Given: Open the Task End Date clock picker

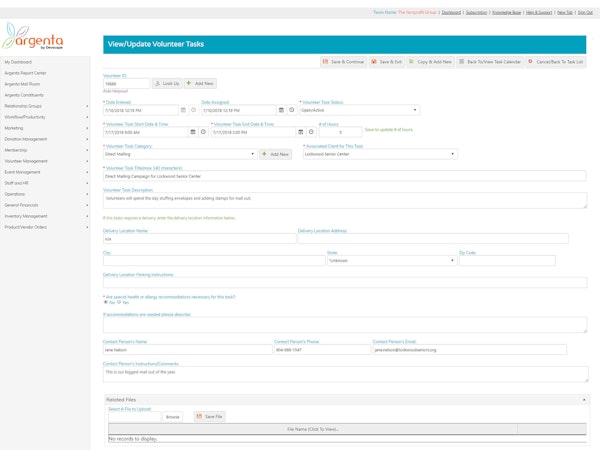Looking at the screenshot, I should [311, 132].
